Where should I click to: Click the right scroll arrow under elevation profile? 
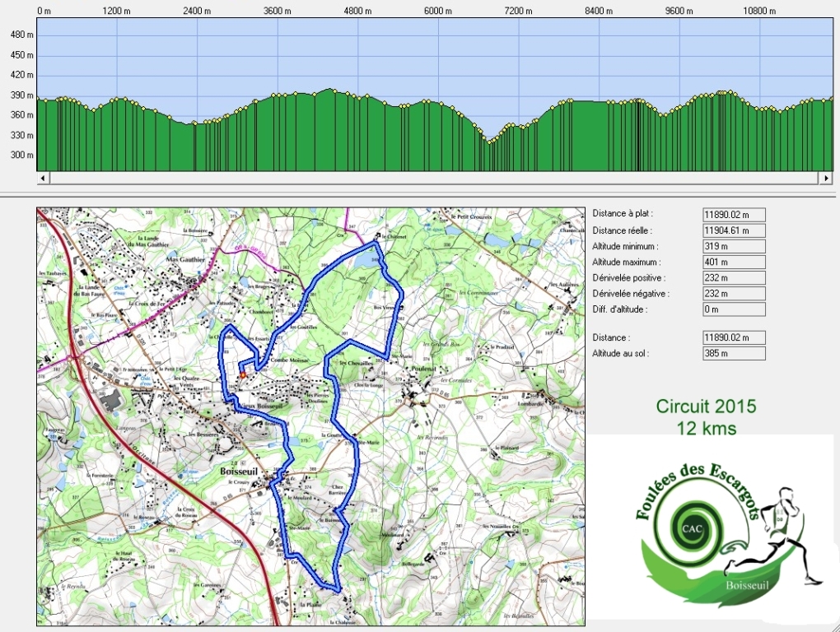click(x=825, y=178)
